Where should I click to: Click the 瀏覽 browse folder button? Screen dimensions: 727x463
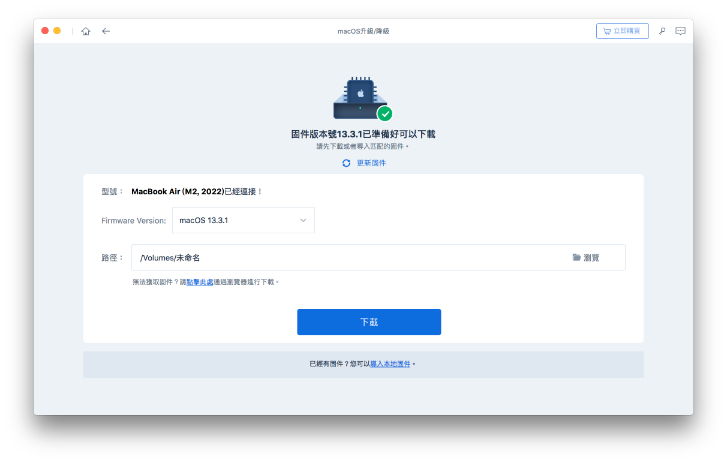[586, 258]
